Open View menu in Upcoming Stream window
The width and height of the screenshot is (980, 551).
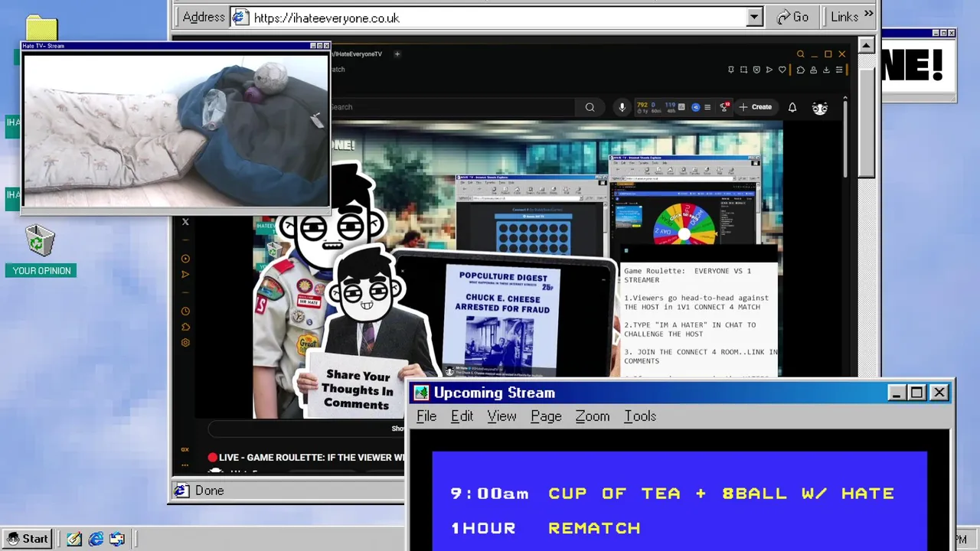[x=501, y=416]
